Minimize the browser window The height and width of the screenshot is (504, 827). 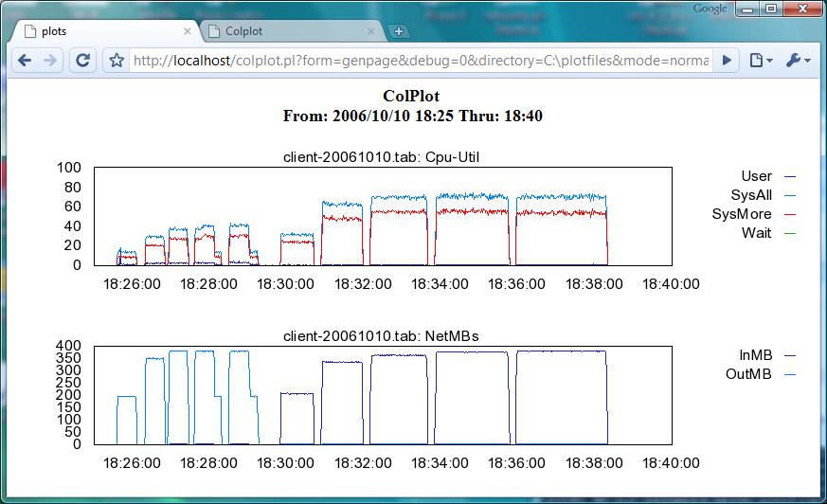[747, 9]
